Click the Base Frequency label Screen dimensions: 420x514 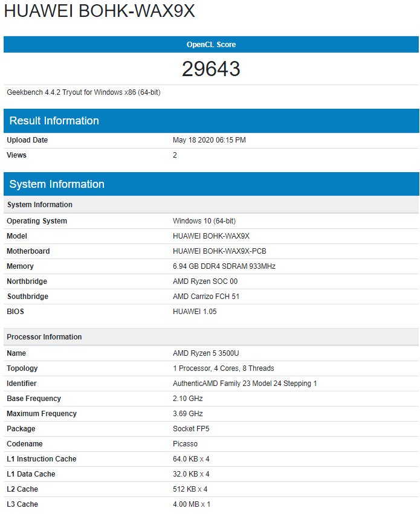point(34,398)
